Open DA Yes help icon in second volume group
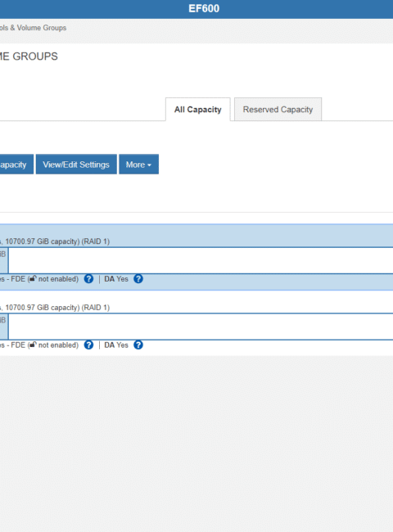The width and height of the screenshot is (393, 532). pyautogui.click(x=138, y=345)
